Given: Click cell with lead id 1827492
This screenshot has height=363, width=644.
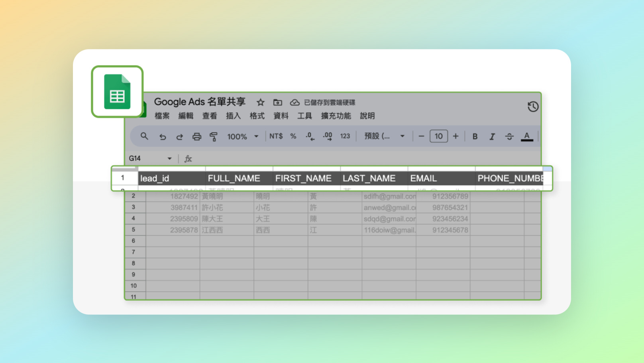Looking at the screenshot, I should pyautogui.click(x=173, y=196).
